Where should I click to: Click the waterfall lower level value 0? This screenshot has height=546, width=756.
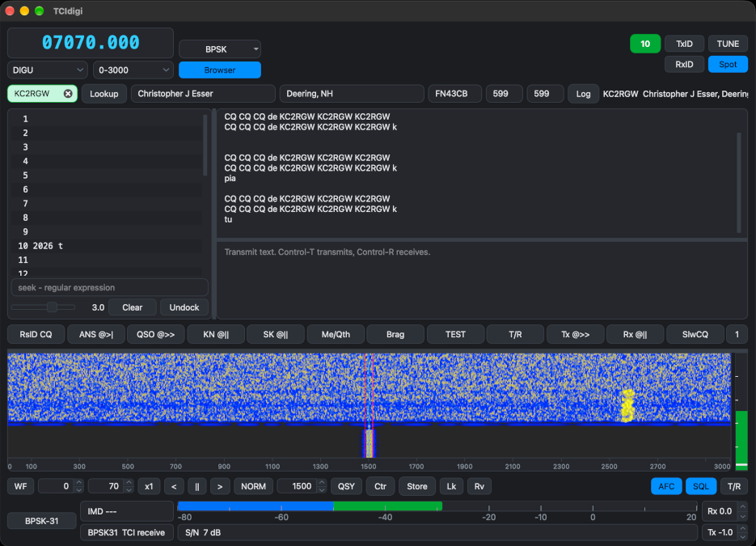(61, 486)
